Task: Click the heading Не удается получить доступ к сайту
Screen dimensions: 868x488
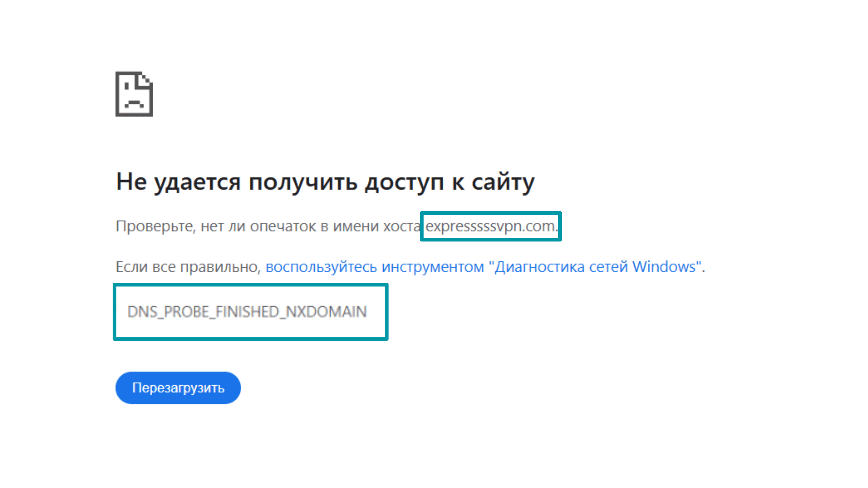Action: point(325,182)
